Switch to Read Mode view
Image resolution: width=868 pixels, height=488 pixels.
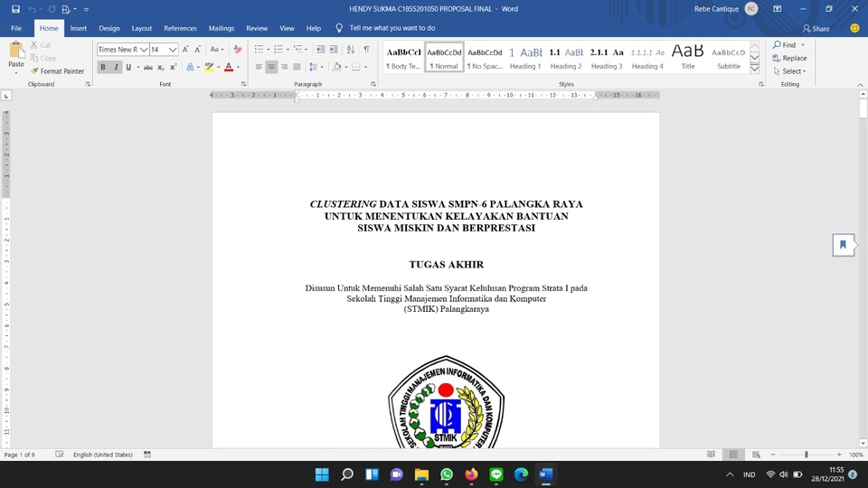711,455
